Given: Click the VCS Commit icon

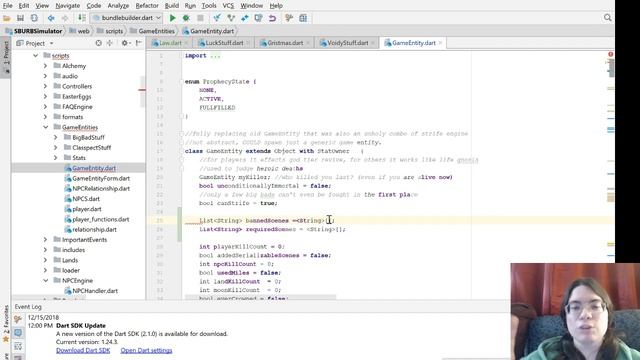Looking at the screenshot, I should coord(231,18).
